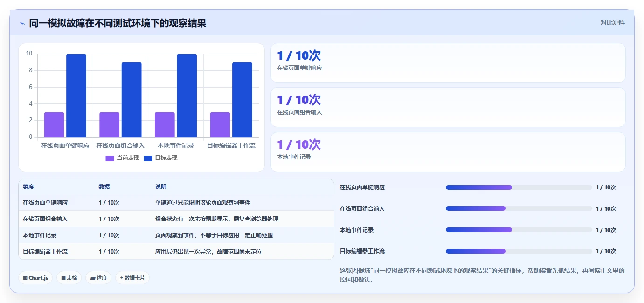Click the blue bar above 本地事件记录 in chart
This screenshot has width=644, height=303.
tap(187, 96)
